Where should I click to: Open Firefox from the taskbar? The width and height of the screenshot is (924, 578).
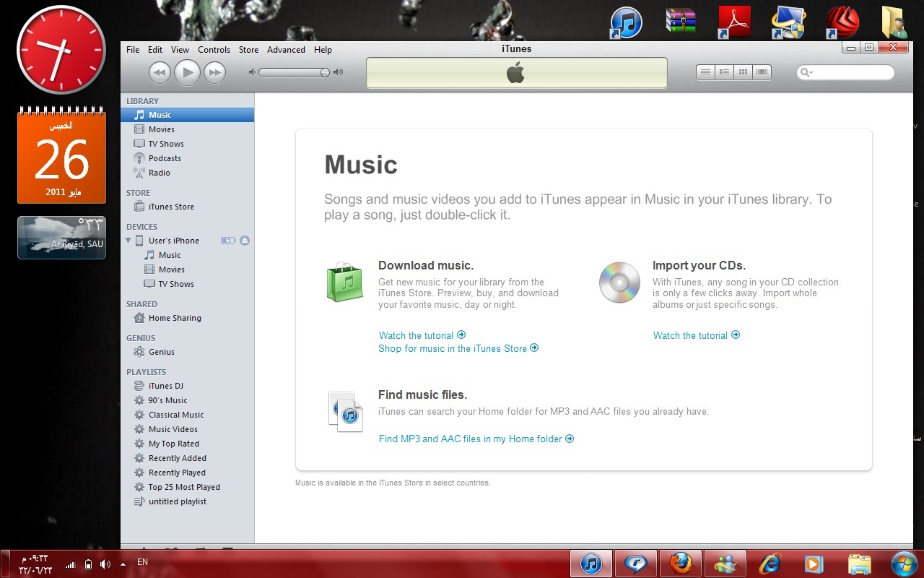(x=681, y=564)
